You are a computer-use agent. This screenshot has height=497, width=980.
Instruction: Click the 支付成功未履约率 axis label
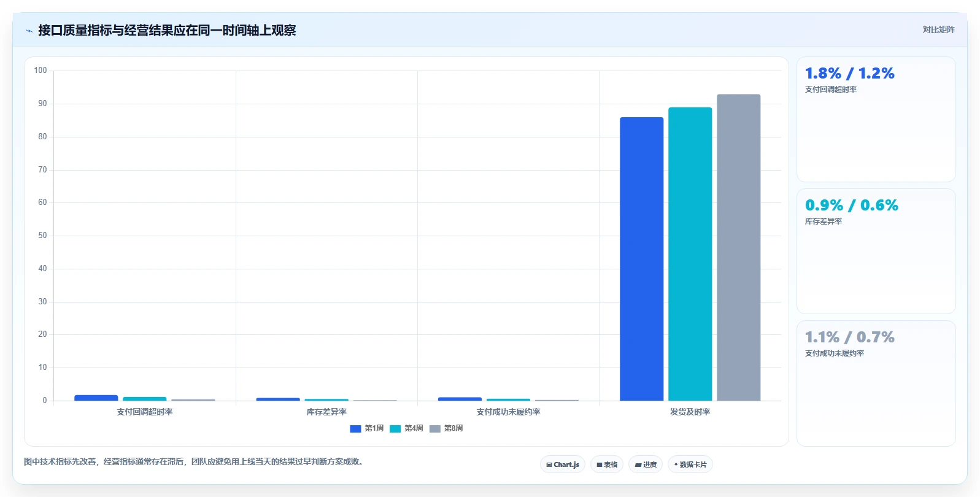[x=508, y=412]
